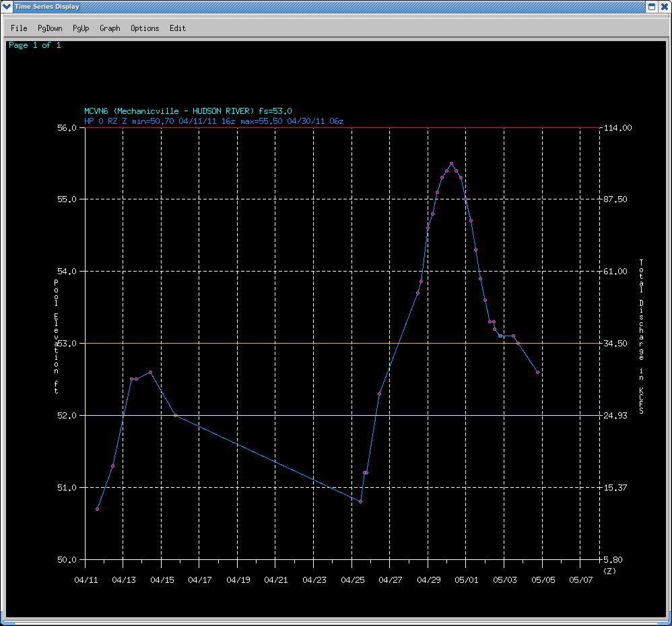Open the Graph menu
Image resolution: width=672 pixels, height=626 pixels.
point(110,28)
